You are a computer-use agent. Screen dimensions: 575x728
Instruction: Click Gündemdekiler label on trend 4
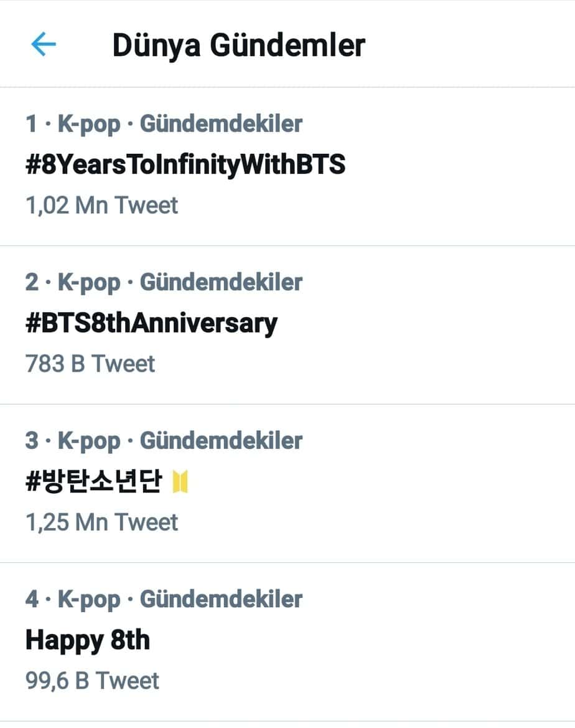click(x=221, y=599)
